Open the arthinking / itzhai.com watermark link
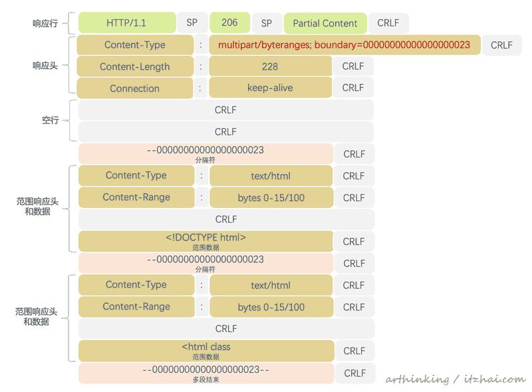This screenshot has height=392, width=532. pos(456,379)
